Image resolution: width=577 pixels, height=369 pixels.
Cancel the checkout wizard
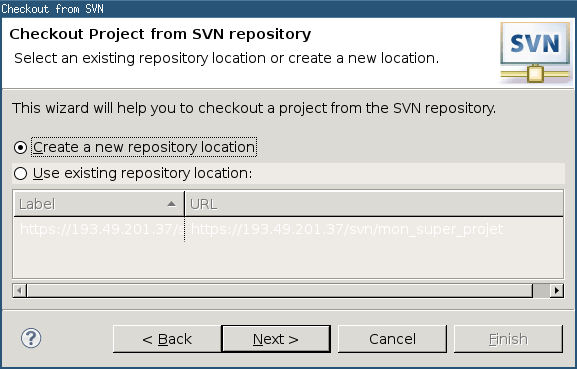pyautogui.click(x=392, y=339)
